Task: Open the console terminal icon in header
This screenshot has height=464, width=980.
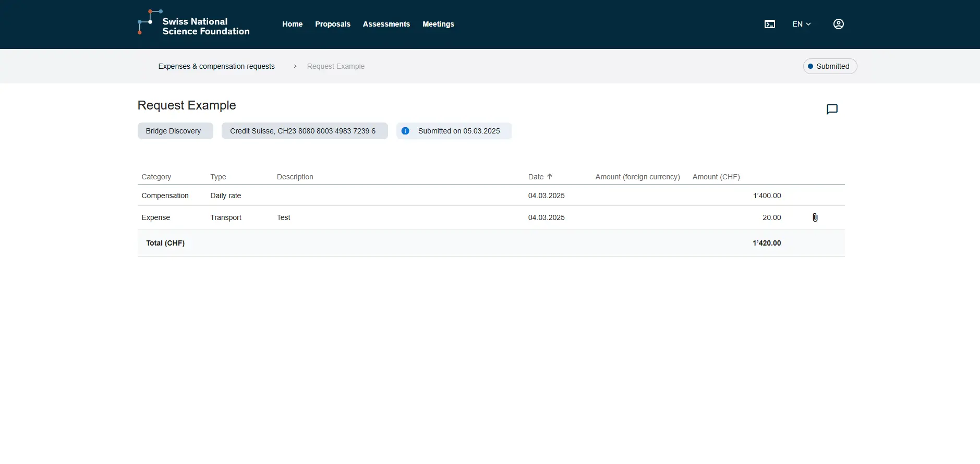Action: tap(769, 24)
